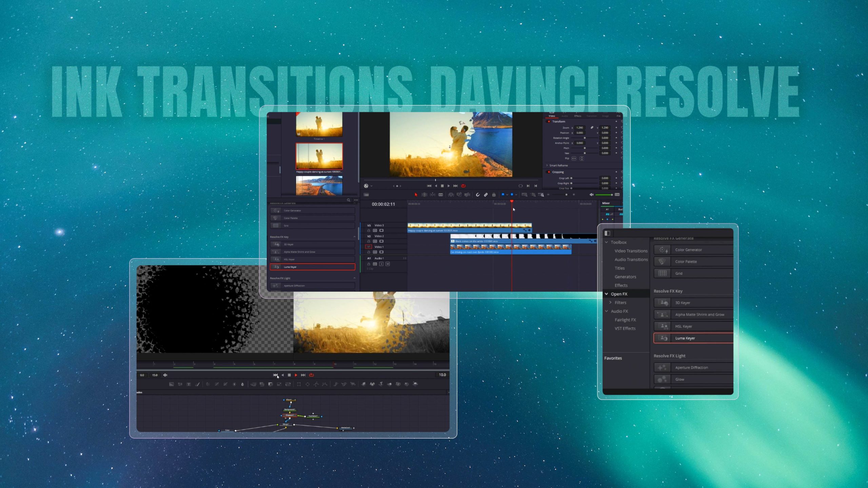Screen dimensions: 868x488
Task: Collapse the Open FX chevron
Action: pyautogui.click(x=607, y=294)
